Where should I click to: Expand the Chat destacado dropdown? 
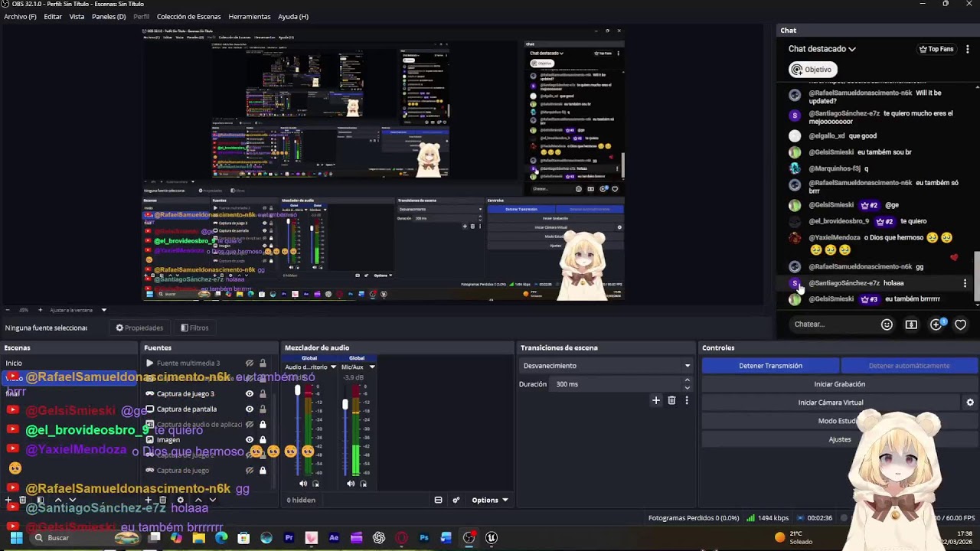pos(822,49)
